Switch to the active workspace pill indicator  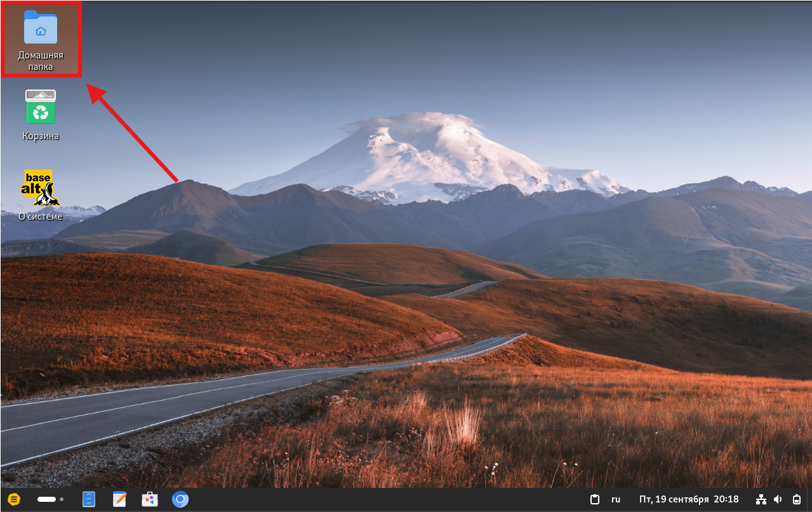[x=46, y=499]
